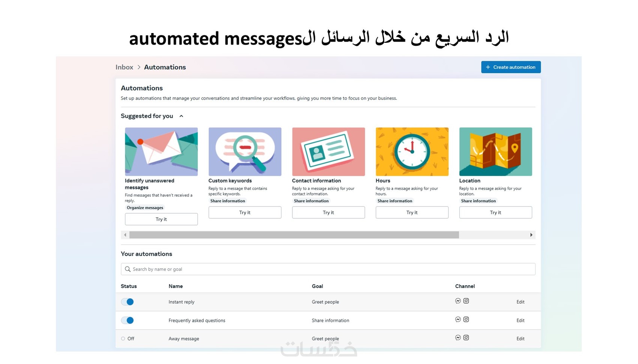The height and width of the screenshot is (364, 638).
Task: Click Messenger icon in Away message row
Action: pyautogui.click(x=458, y=338)
